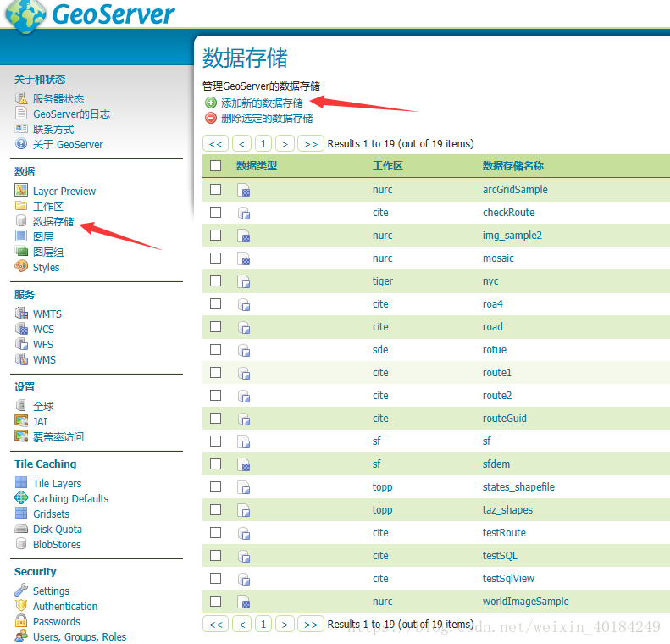Check the nyc row checkbox
This screenshot has height=644, width=670.
pos(216,280)
